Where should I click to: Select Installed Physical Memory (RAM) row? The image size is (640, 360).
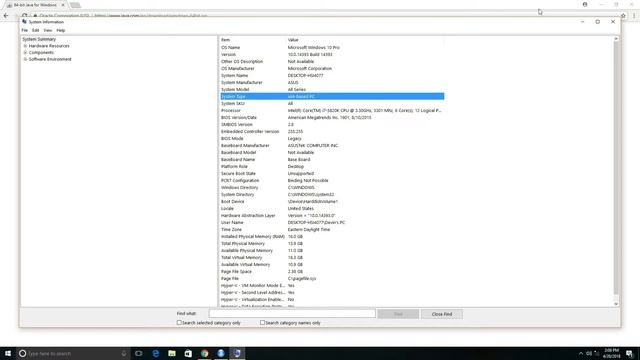pos(332,236)
